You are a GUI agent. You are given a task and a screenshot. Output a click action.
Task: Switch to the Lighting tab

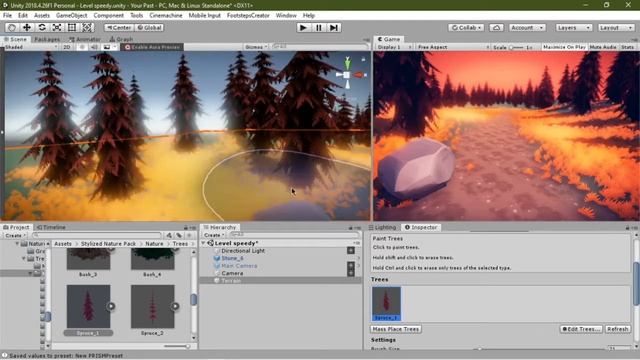(x=383, y=227)
